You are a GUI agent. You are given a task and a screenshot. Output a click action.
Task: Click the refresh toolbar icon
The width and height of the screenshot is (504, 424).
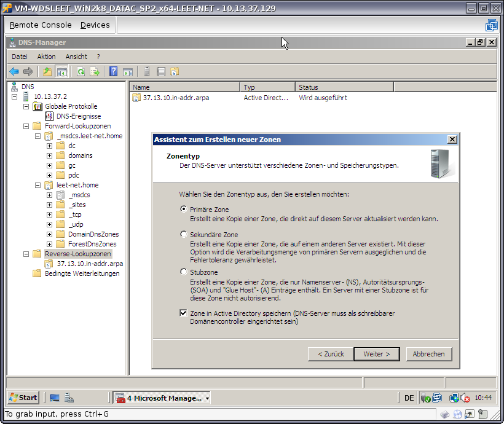click(x=81, y=72)
